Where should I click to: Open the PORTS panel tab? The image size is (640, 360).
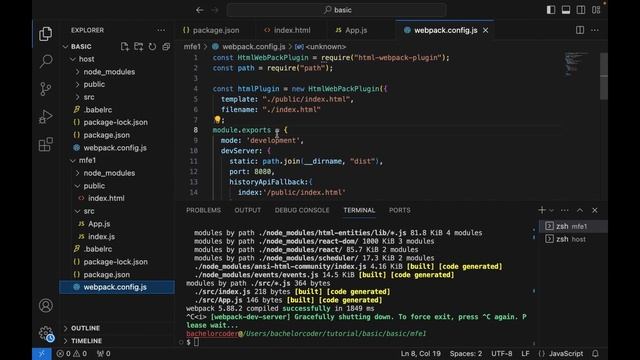400,210
